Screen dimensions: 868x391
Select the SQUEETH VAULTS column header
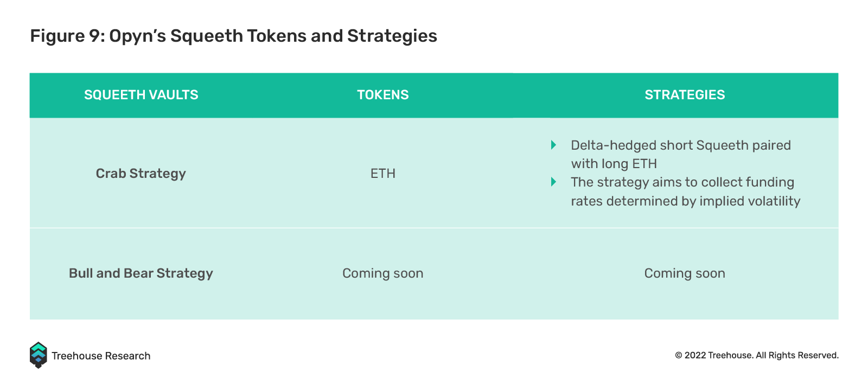pyautogui.click(x=141, y=95)
